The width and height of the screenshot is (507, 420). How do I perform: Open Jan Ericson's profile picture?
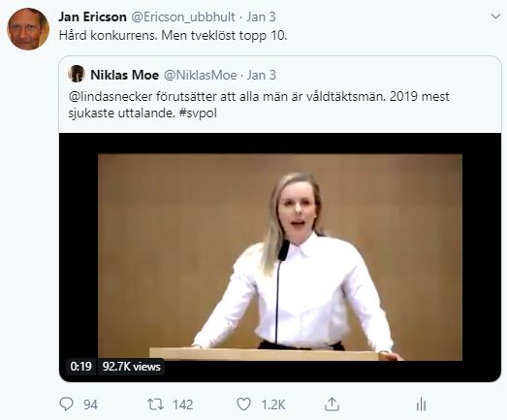tap(28, 29)
